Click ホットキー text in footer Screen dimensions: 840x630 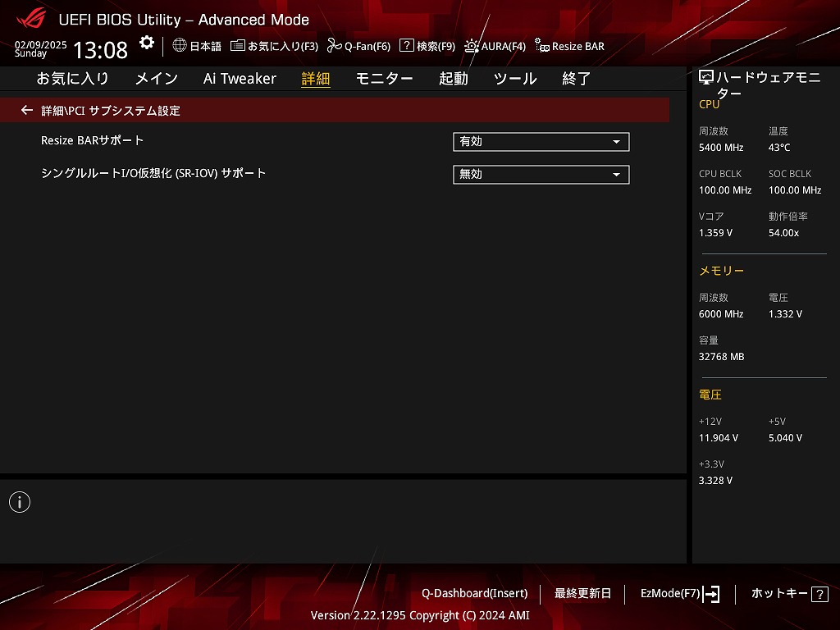tap(779, 594)
